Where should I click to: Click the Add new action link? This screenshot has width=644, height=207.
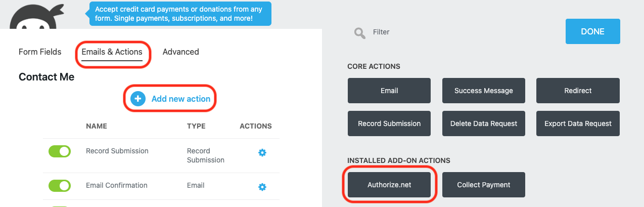click(x=181, y=99)
